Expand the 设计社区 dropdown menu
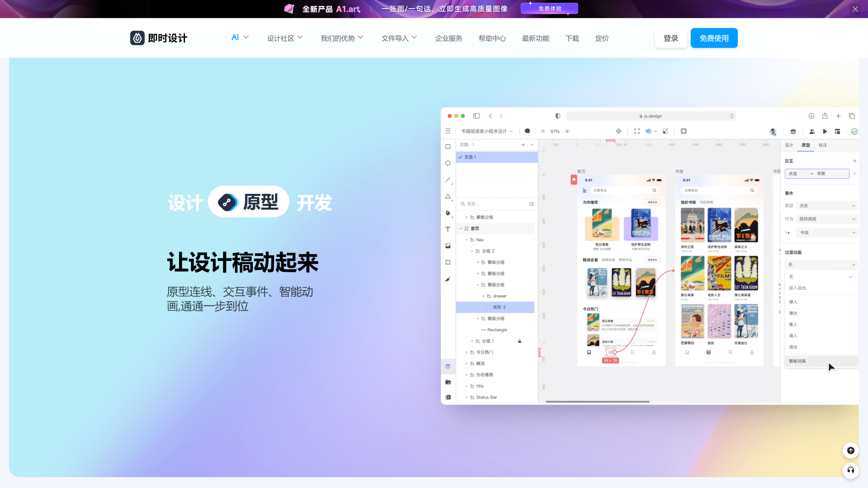The width and height of the screenshot is (868, 488). pyautogui.click(x=285, y=38)
